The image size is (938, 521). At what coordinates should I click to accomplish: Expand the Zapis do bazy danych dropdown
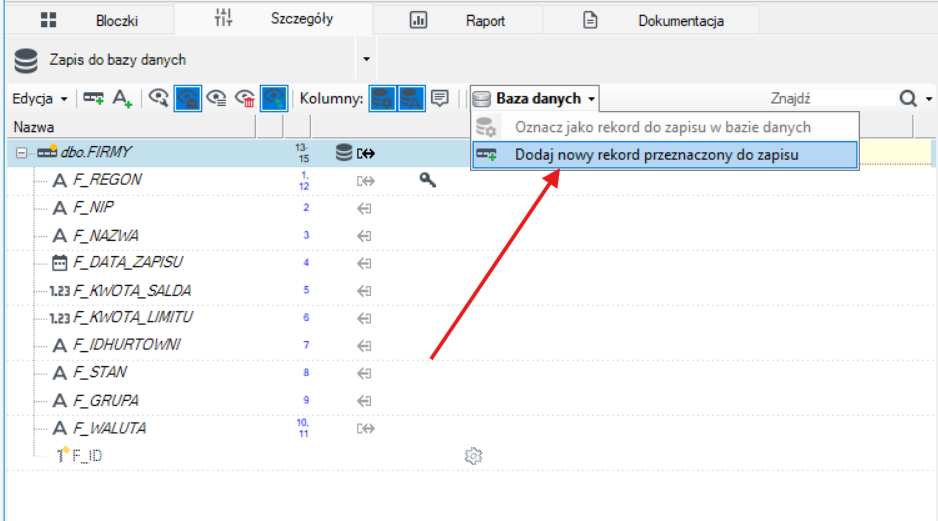(366, 59)
